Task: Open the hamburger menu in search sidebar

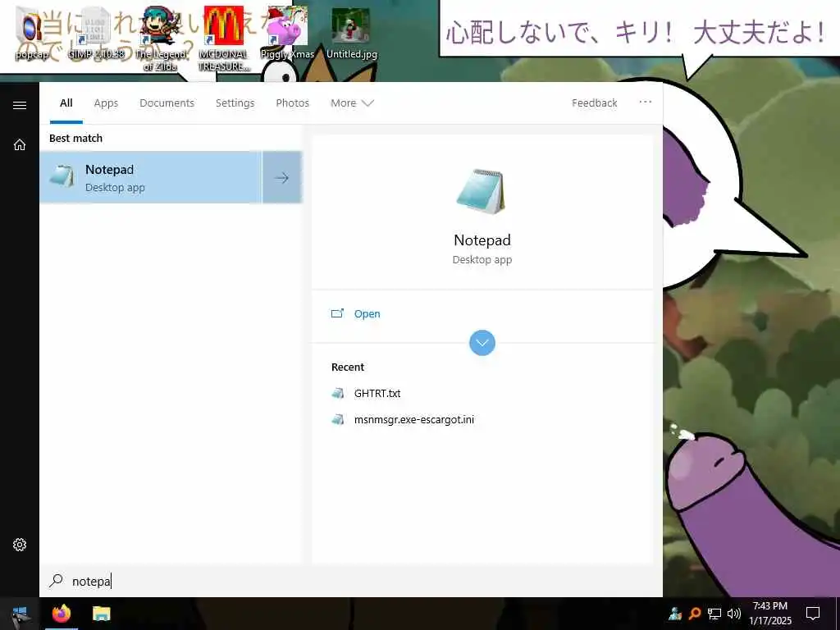Action: pyautogui.click(x=20, y=105)
